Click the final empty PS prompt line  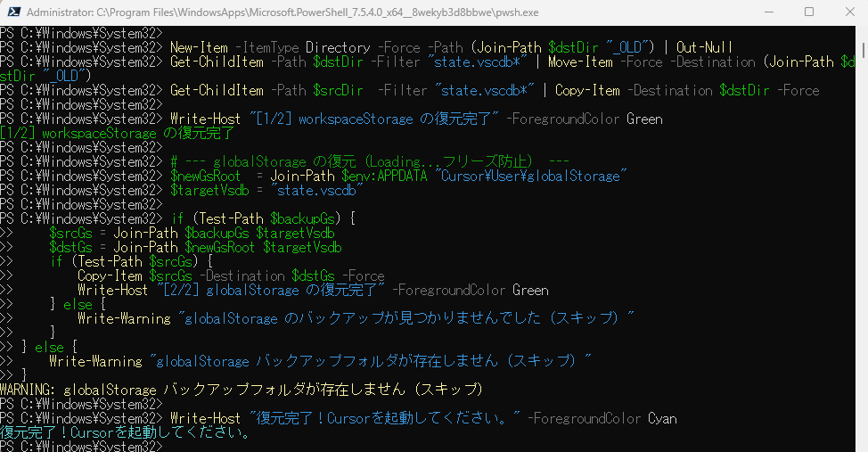[x=80, y=446]
